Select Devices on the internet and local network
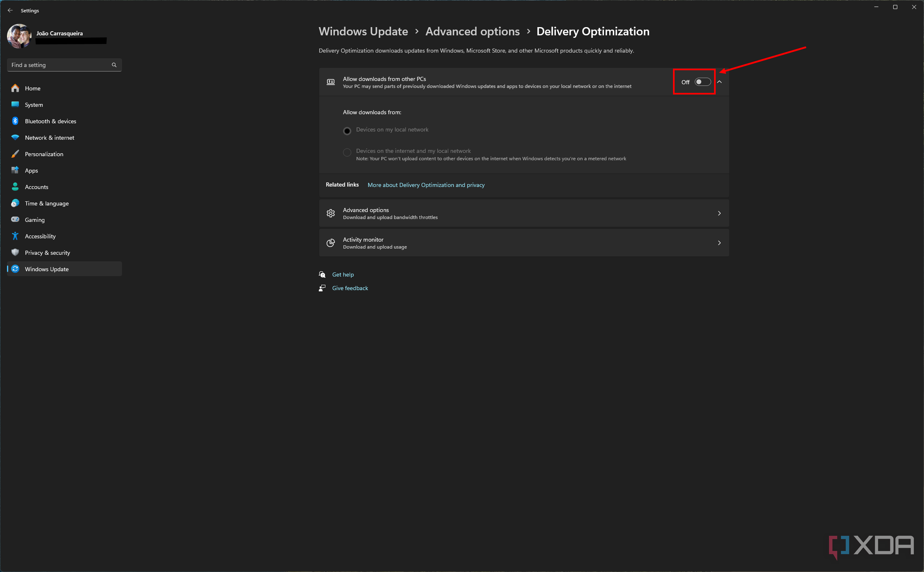This screenshot has width=924, height=572. point(347,152)
